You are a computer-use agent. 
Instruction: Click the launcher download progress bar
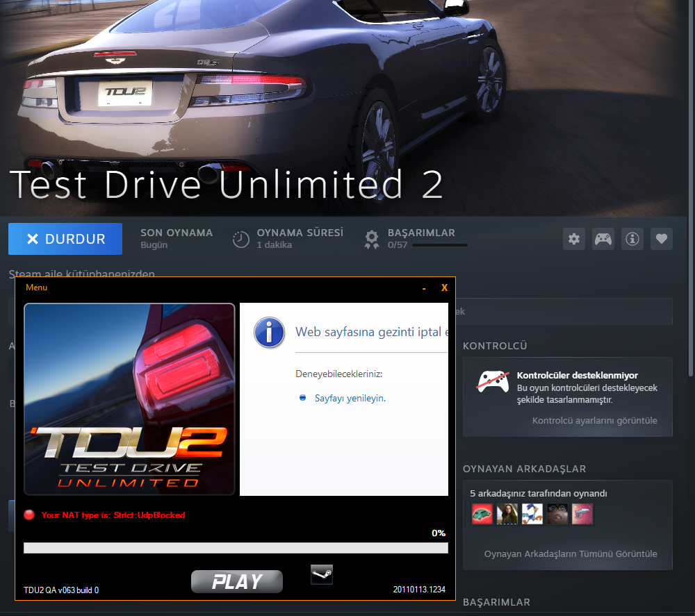pyautogui.click(x=236, y=548)
